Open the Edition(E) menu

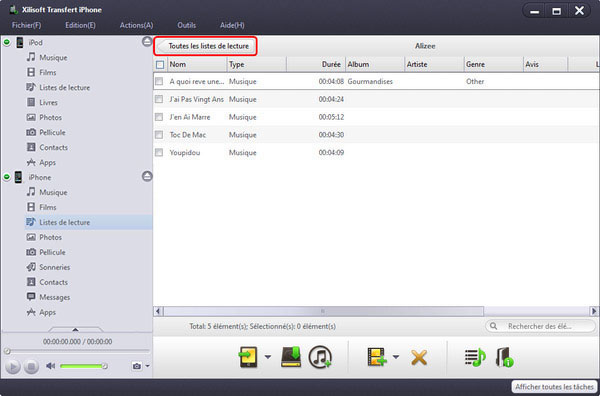click(80, 25)
